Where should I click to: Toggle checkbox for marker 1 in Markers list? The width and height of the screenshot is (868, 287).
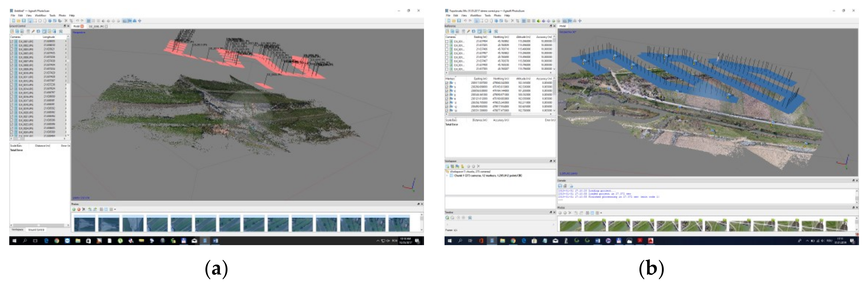(x=447, y=83)
